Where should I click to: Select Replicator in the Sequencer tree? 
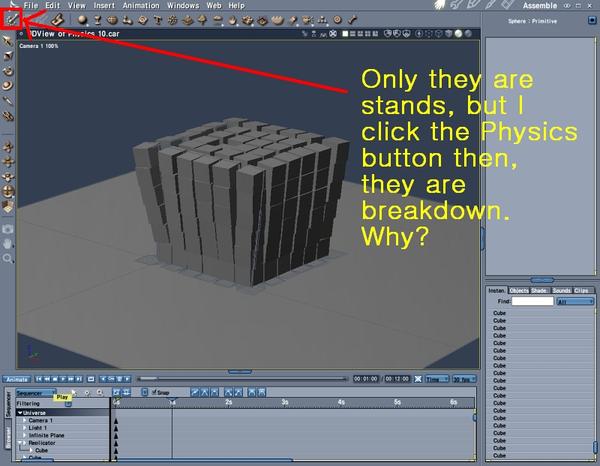[x=42, y=443]
